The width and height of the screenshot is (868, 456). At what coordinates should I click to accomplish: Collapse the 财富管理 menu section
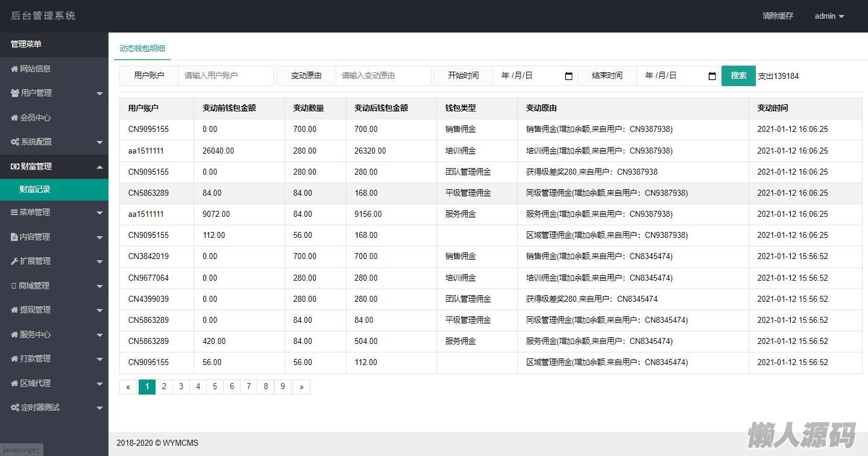[x=99, y=167]
